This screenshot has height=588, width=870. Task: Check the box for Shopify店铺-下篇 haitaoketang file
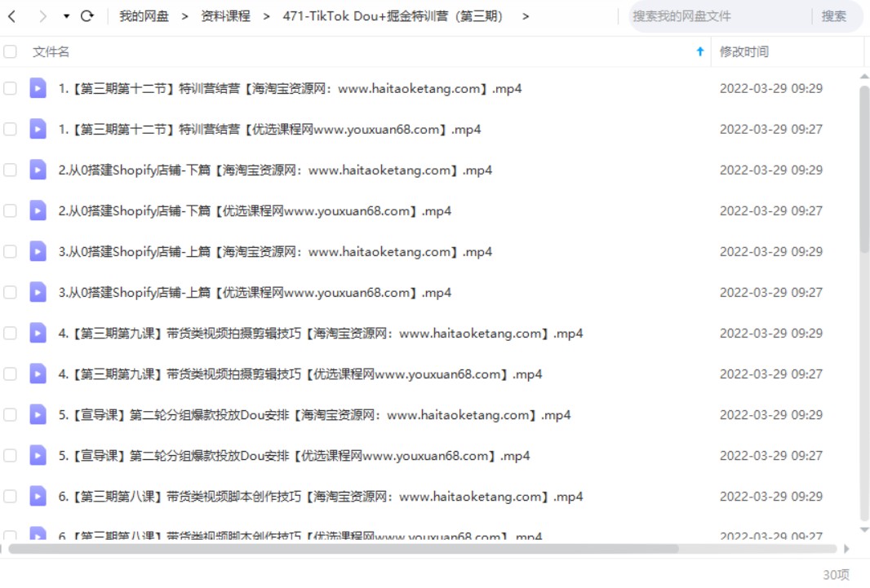[x=10, y=170]
